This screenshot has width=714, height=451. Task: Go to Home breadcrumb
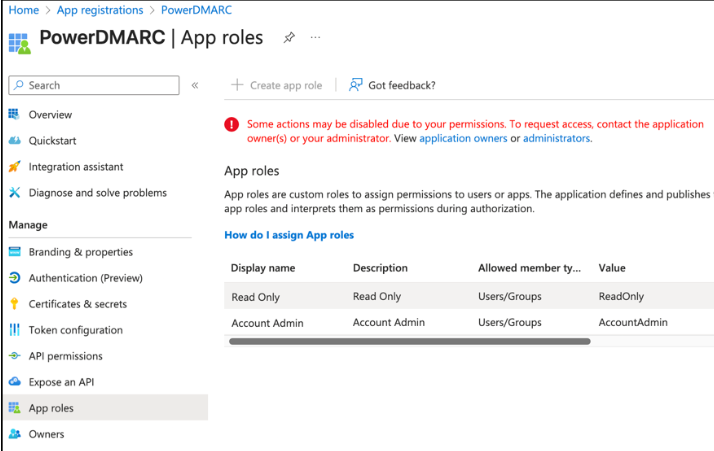coord(24,10)
